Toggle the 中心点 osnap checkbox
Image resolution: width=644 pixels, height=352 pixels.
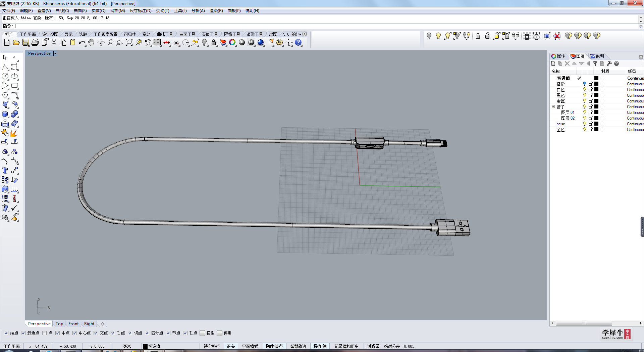(74, 333)
